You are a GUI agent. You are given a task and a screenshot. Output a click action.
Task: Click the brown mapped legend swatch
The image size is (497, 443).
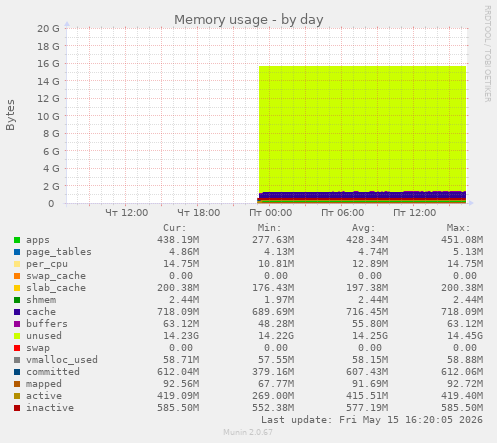[17, 384]
